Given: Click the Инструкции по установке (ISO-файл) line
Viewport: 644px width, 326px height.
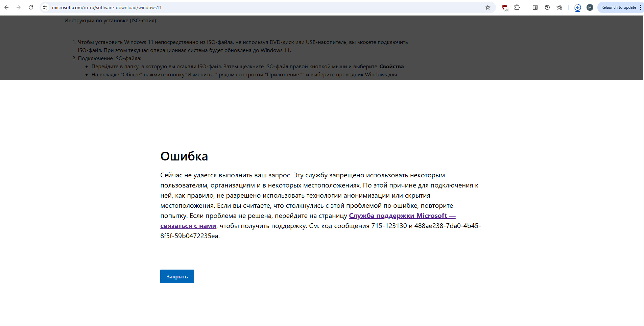Looking at the screenshot, I should click(x=111, y=21).
